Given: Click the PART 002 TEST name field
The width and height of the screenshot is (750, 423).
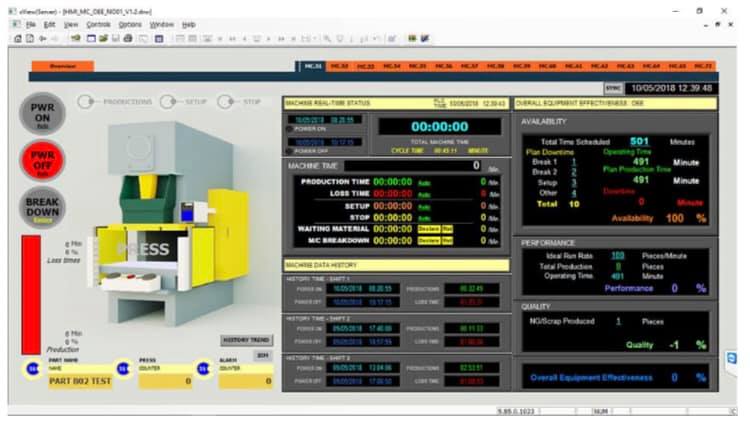Looking at the screenshot, I should (x=80, y=381).
